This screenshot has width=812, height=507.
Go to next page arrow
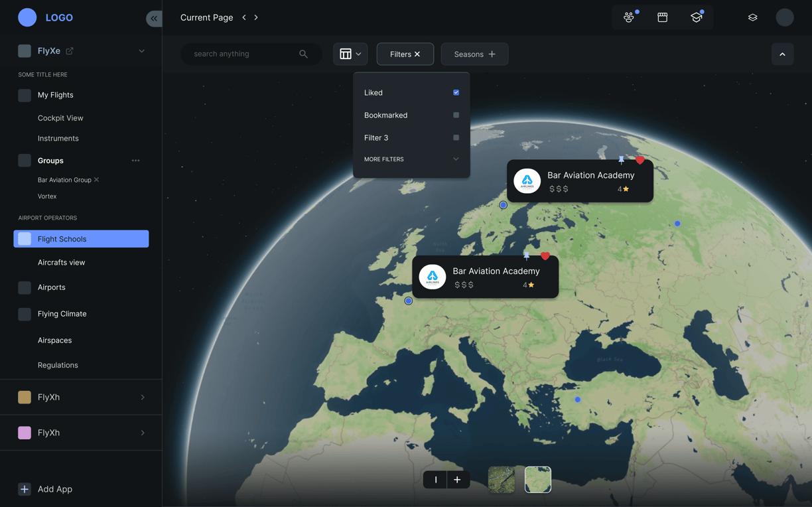click(256, 17)
